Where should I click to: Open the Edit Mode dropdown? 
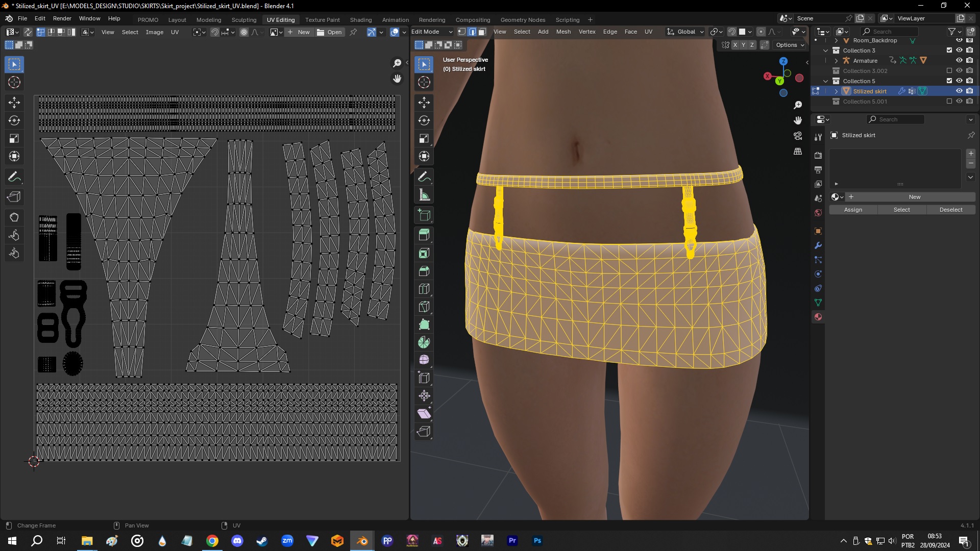pyautogui.click(x=431, y=31)
